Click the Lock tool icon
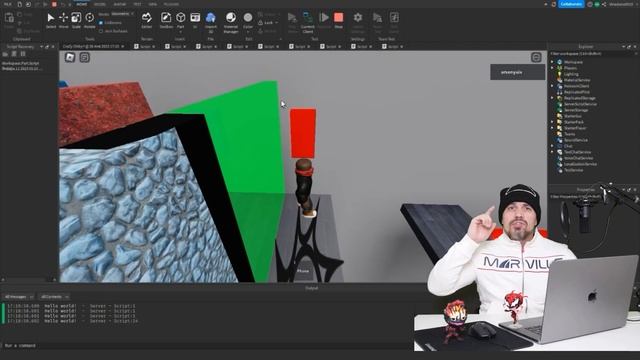 (260, 22)
